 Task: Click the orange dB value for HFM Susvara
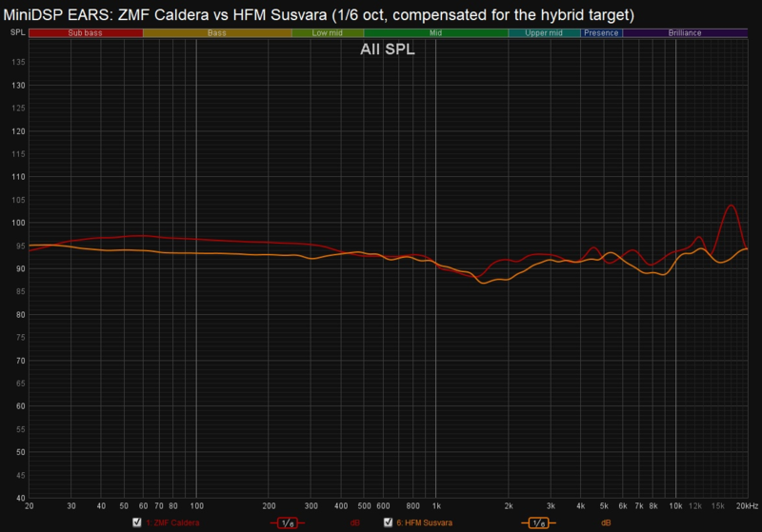[x=605, y=522]
